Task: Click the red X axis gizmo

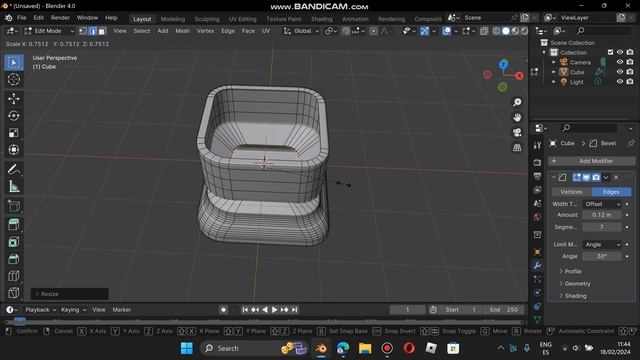Action: 519,76
